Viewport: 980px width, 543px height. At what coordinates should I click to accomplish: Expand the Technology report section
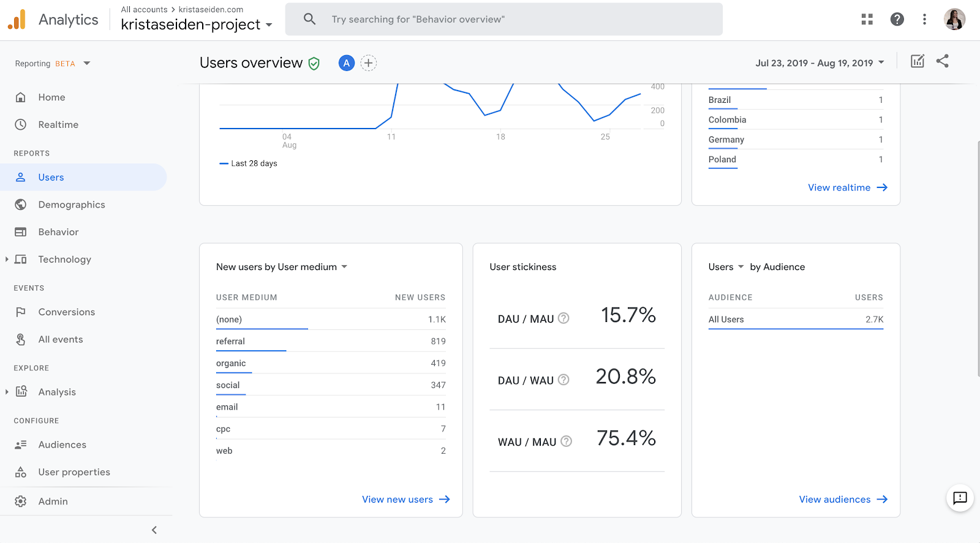pyautogui.click(x=7, y=260)
